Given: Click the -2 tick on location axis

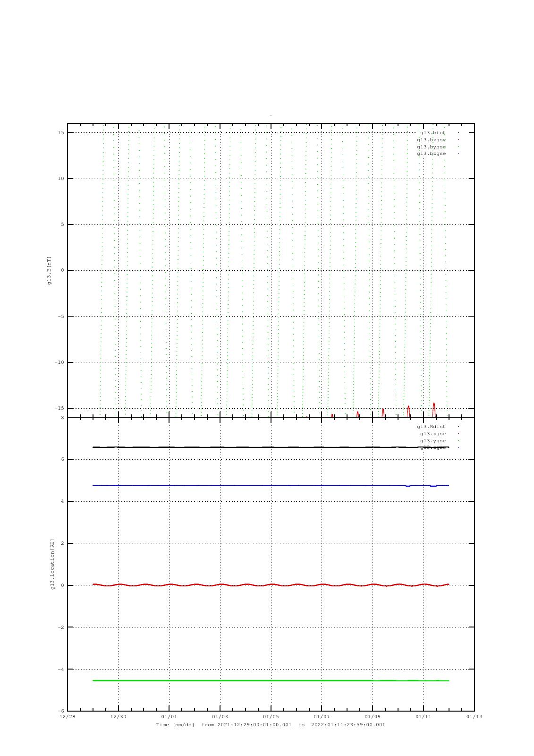Looking at the screenshot, I should [61, 627].
